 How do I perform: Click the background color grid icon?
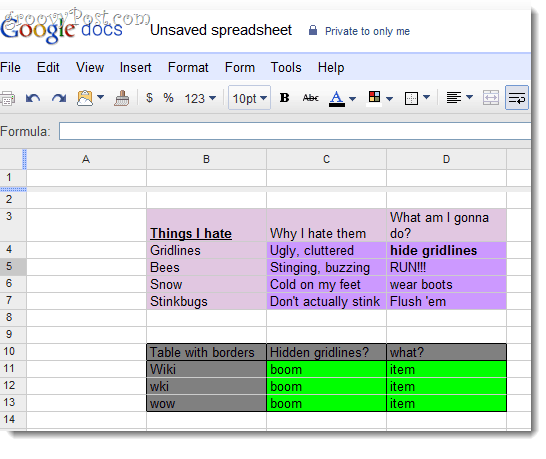point(374,97)
